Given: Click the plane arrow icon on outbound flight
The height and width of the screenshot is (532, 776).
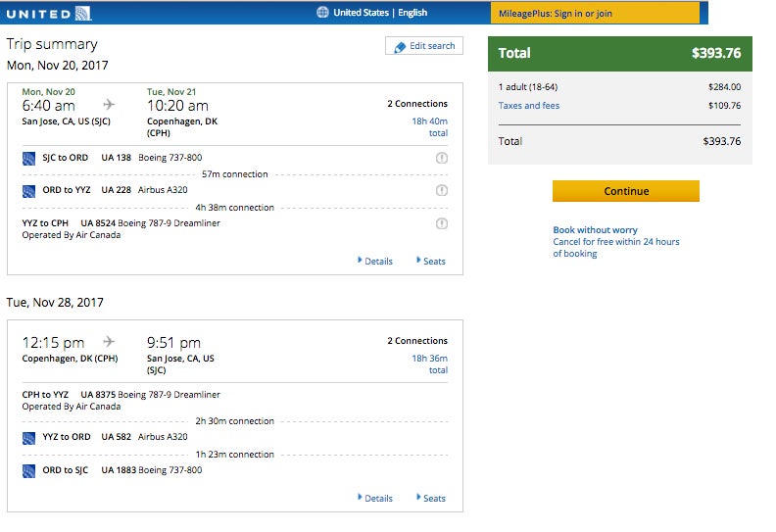Looking at the screenshot, I should [x=109, y=105].
